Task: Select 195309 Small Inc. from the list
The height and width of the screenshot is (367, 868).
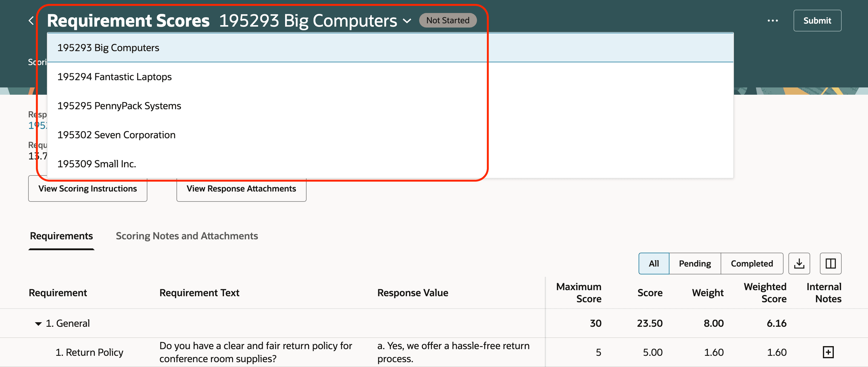Action: 97,164
